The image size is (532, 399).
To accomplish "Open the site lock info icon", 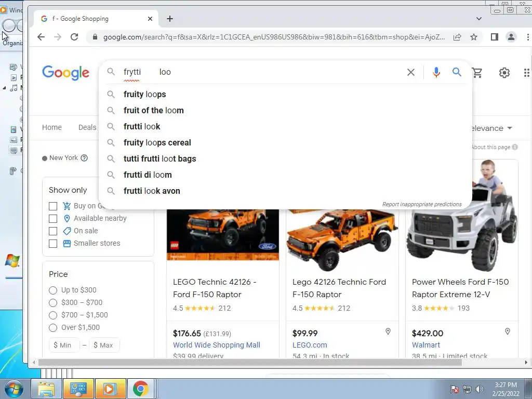I will (96, 37).
